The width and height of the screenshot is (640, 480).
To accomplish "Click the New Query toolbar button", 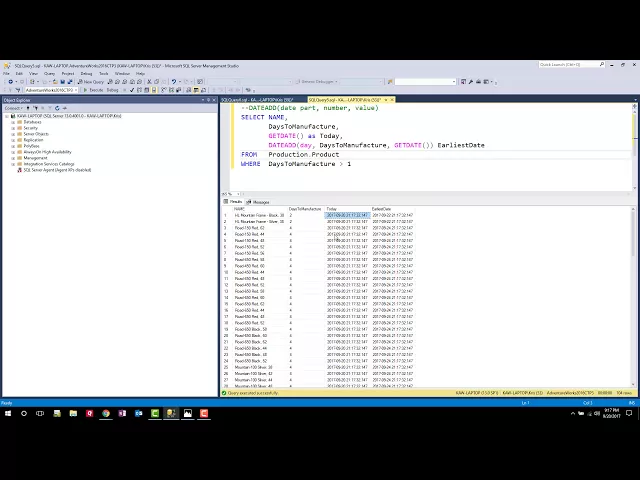I will 91,82.
